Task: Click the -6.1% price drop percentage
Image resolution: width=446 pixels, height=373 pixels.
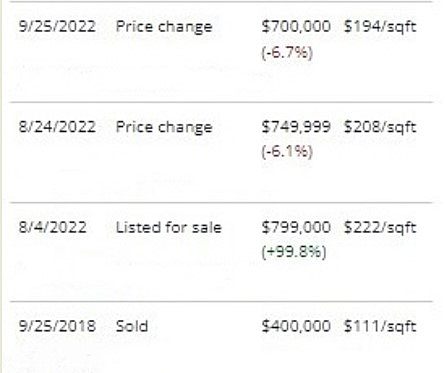Action: 287,152
